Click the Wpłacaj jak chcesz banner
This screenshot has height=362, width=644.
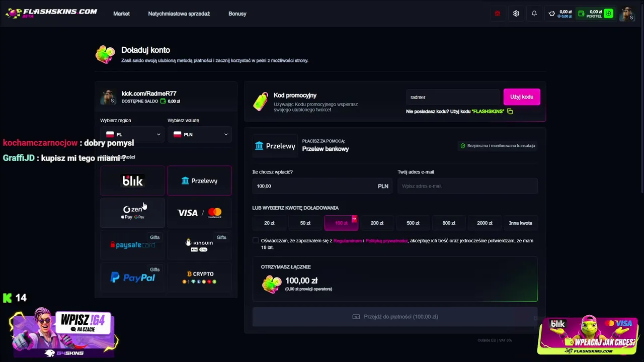pos(588,335)
